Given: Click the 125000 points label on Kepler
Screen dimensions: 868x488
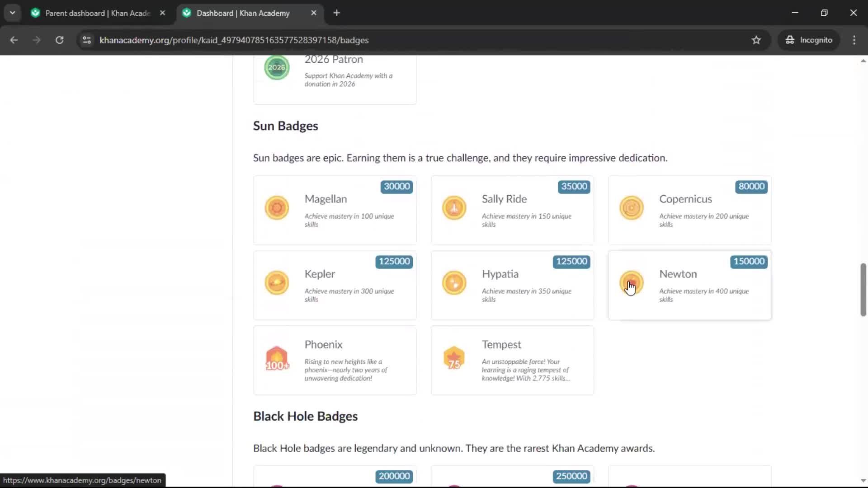Looking at the screenshot, I should (x=394, y=261).
